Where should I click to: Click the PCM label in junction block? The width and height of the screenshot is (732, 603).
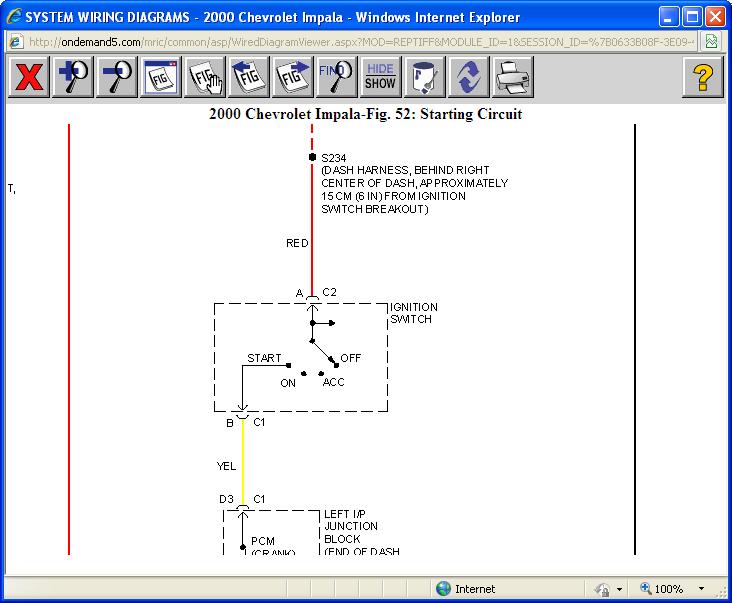click(263, 541)
